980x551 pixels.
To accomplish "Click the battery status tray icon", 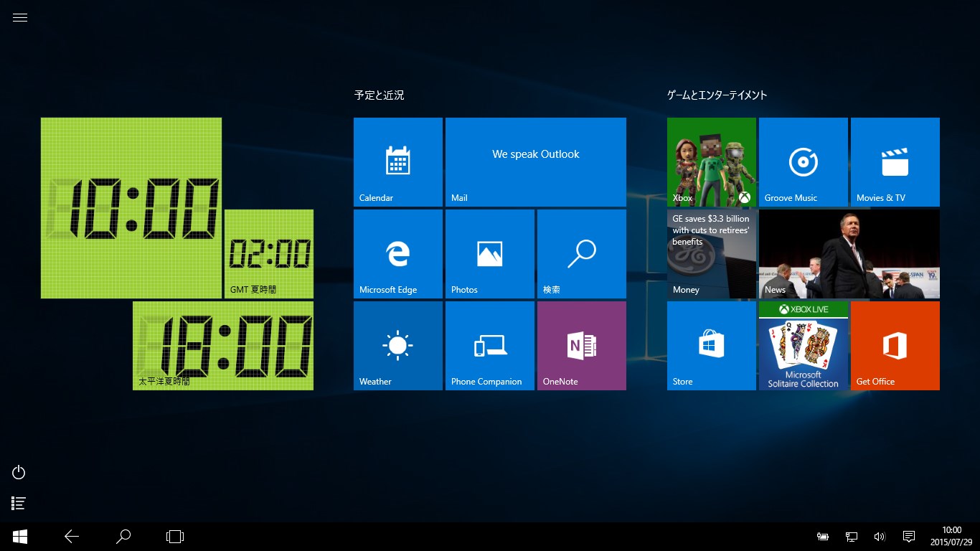I will point(823,537).
